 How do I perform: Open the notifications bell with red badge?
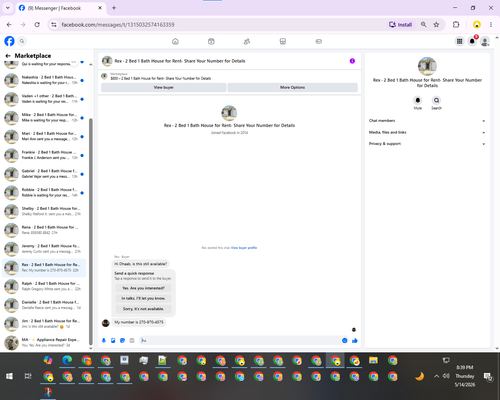(x=472, y=41)
